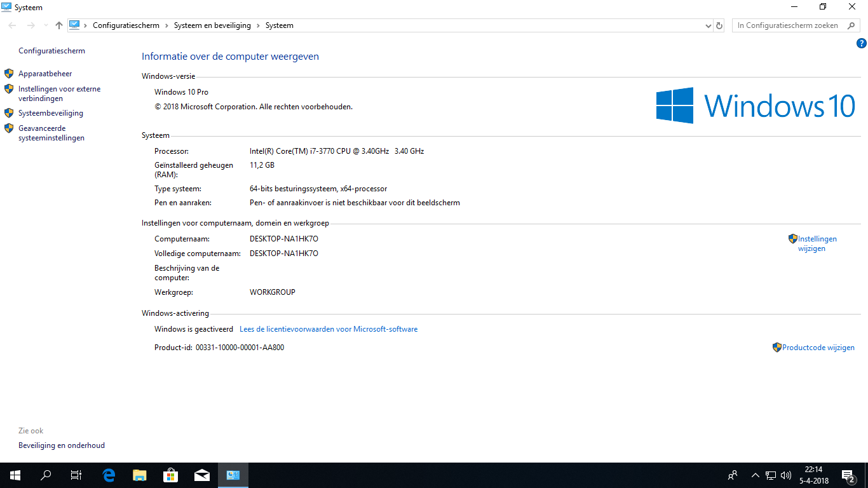Click the search magnifier icon

click(851, 25)
